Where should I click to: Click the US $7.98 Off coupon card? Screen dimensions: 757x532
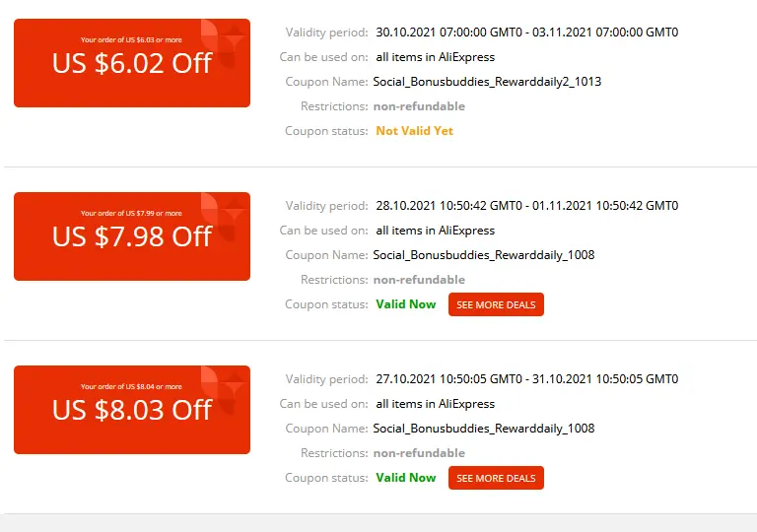tap(132, 236)
